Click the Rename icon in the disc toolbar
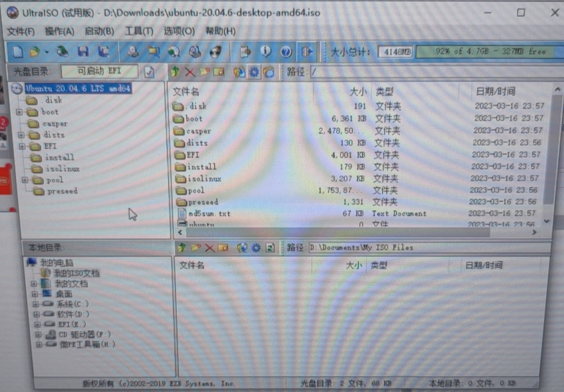The height and width of the screenshot is (392, 564). [219, 72]
